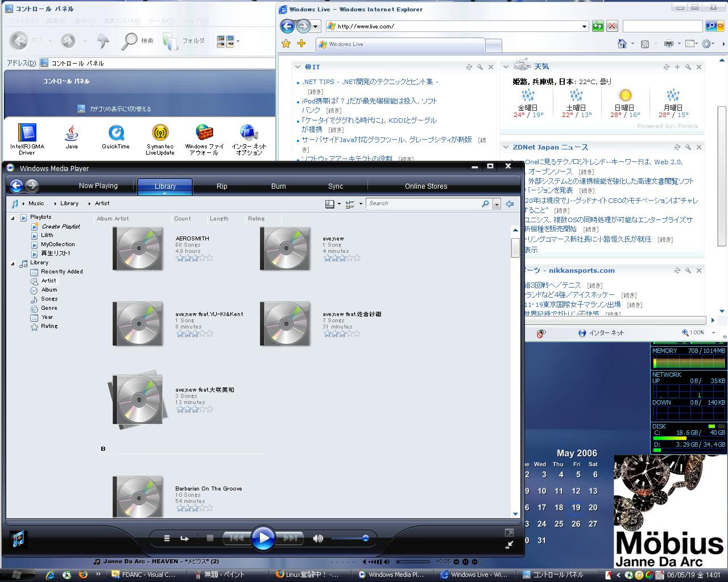
Task: Open the Online Stores tab
Action: (426, 186)
